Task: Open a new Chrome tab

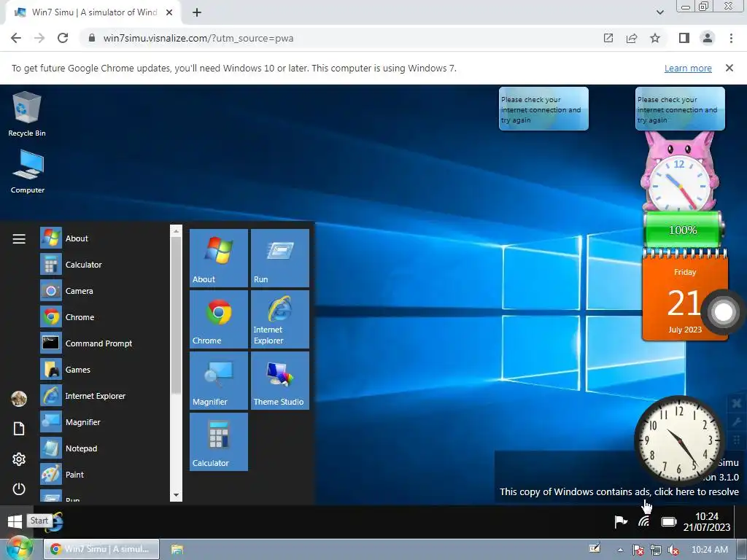Action: coord(197,13)
